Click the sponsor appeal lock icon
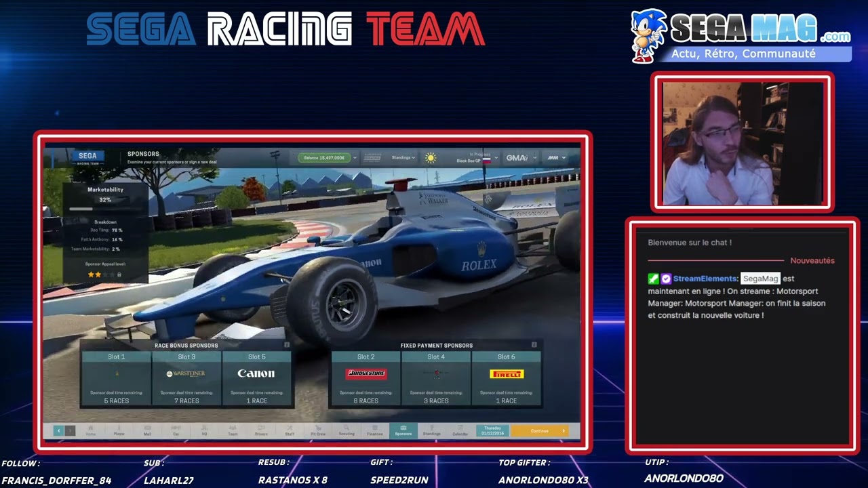 tap(119, 274)
